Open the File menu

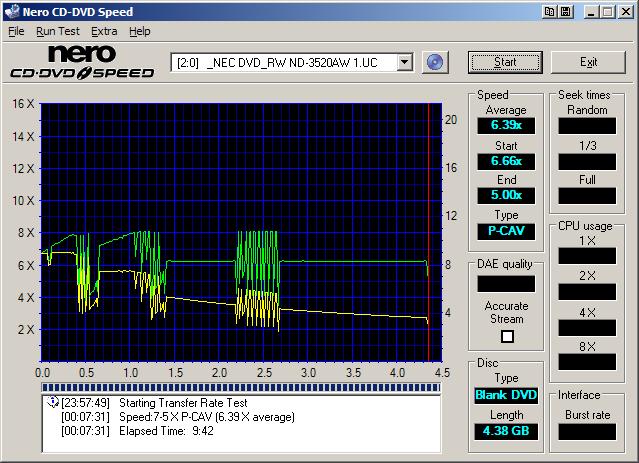16,31
